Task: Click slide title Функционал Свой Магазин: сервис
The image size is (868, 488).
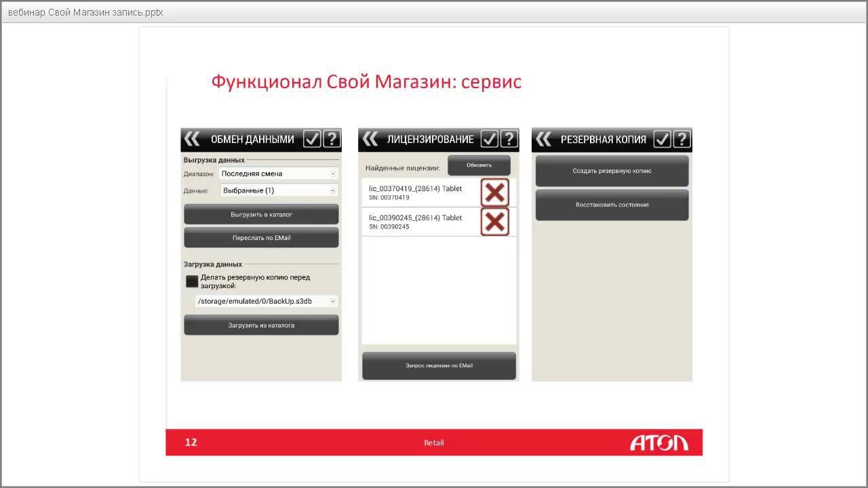Action: tap(366, 82)
